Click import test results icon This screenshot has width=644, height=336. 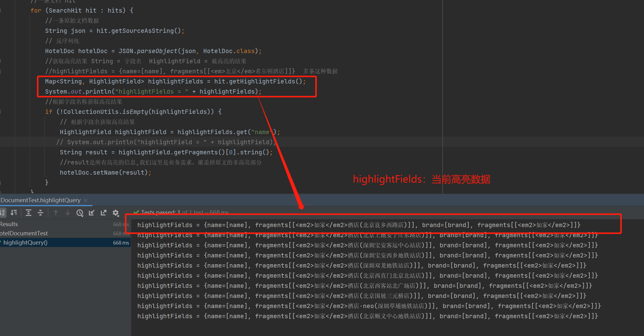pyautogui.click(x=92, y=213)
